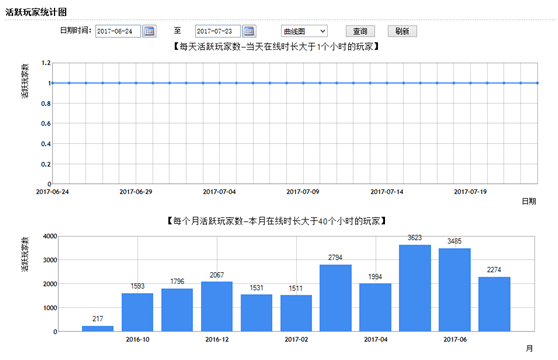The width and height of the screenshot is (558, 360).
Task: Select the 1511 bar for 2017-02
Action: point(296,313)
